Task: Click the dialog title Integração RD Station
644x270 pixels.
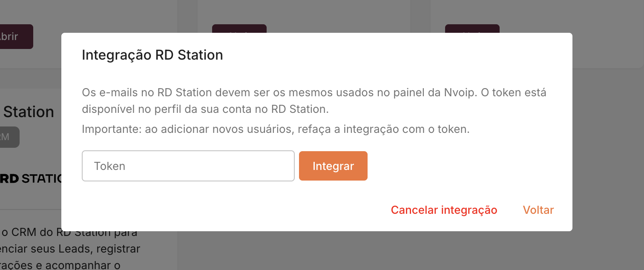Action: [x=152, y=55]
